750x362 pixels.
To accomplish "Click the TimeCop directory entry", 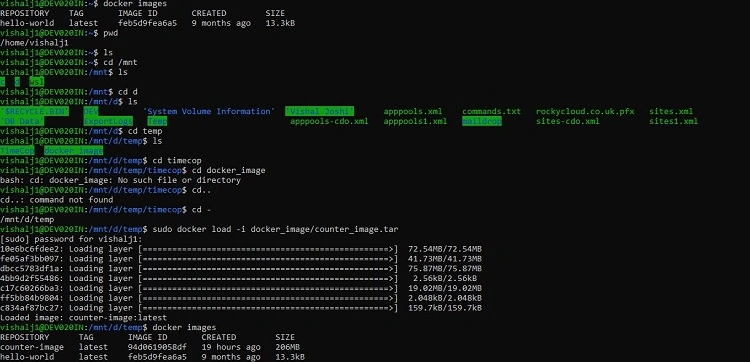I will pyautogui.click(x=17, y=151).
